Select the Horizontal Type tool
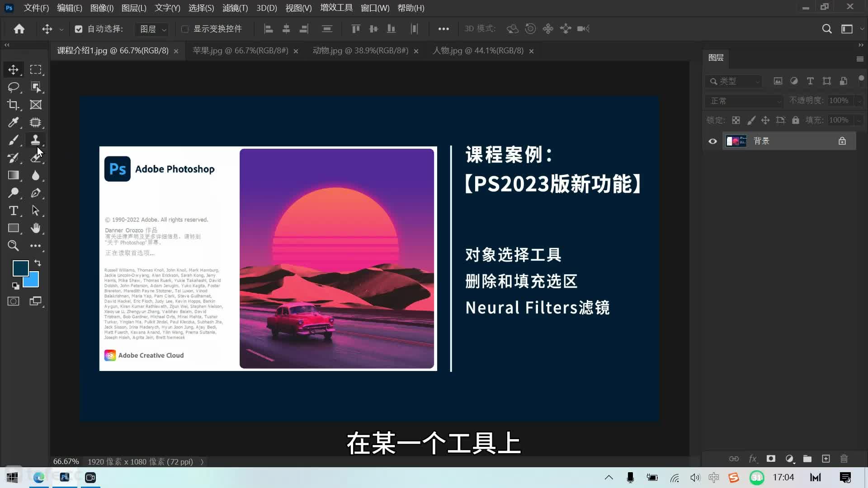Viewport: 868px width, 488px height. point(13,211)
